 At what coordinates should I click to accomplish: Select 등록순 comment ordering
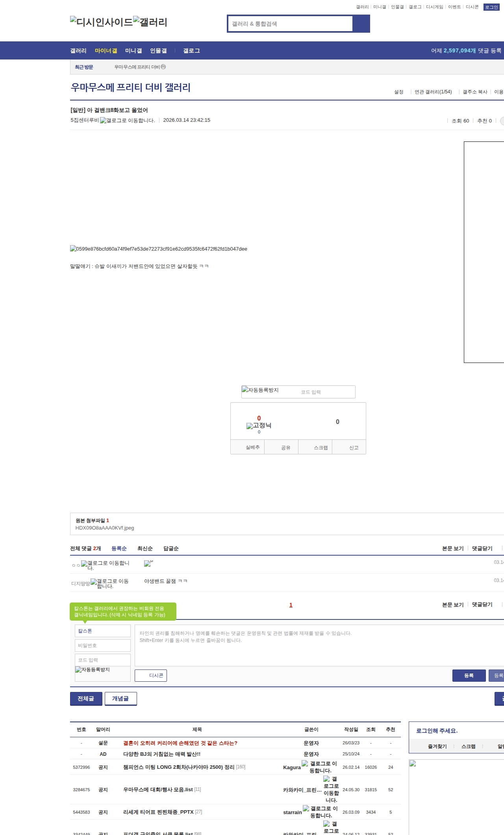click(x=119, y=549)
